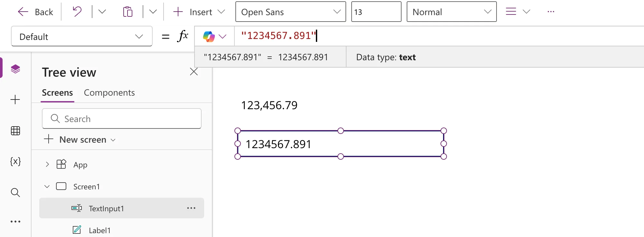Click the formula text "1234567.891"
644x237 pixels.
pyautogui.click(x=279, y=36)
